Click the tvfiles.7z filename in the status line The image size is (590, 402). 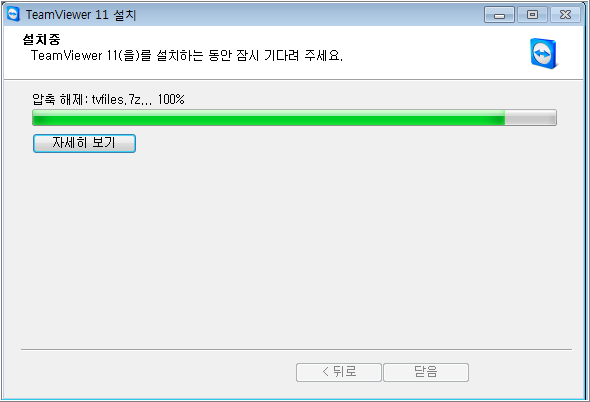[116, 99]
